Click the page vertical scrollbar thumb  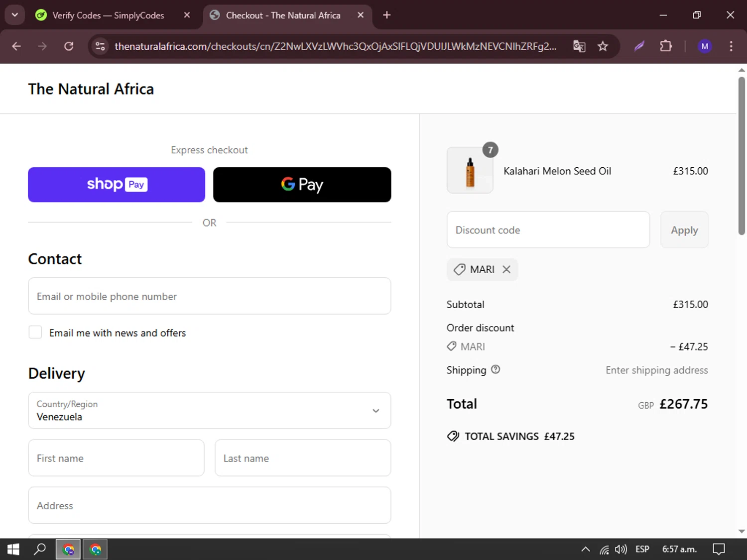(742, 156)
